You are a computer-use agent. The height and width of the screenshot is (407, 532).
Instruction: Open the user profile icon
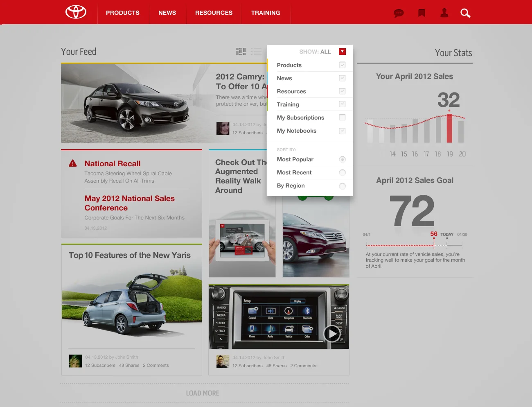point(444,13)
